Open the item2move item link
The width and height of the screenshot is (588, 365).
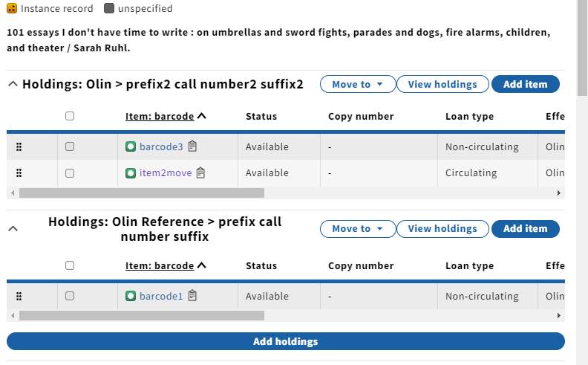[166, 172]
